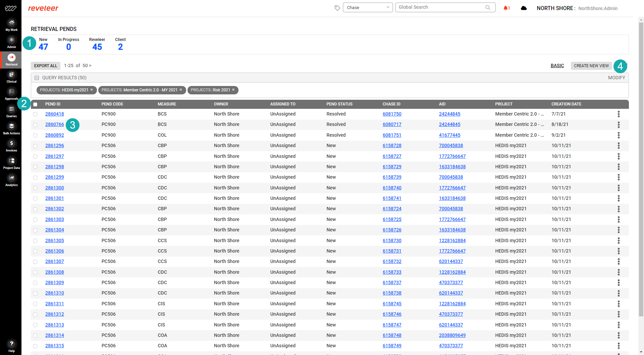Select the checkbox for pend 2861303
The height and width of the screenshot is (355, 644).
point(35,220)
